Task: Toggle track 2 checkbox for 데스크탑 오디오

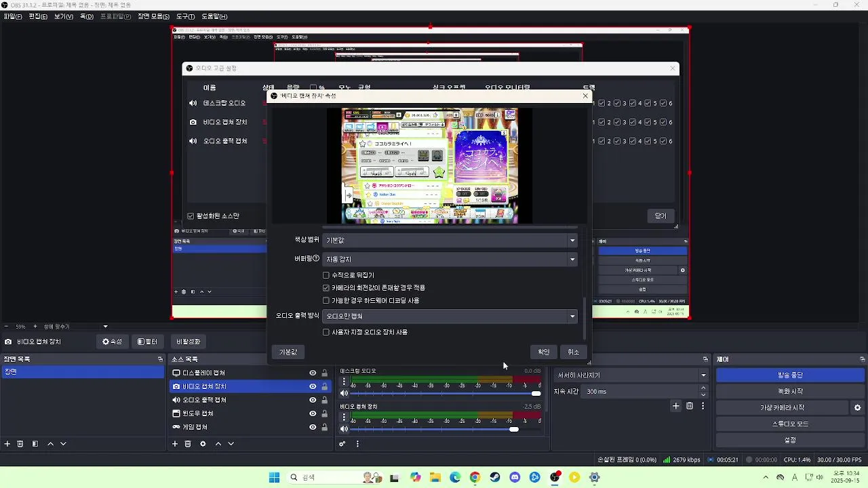Action: click(x=602, y=103)
